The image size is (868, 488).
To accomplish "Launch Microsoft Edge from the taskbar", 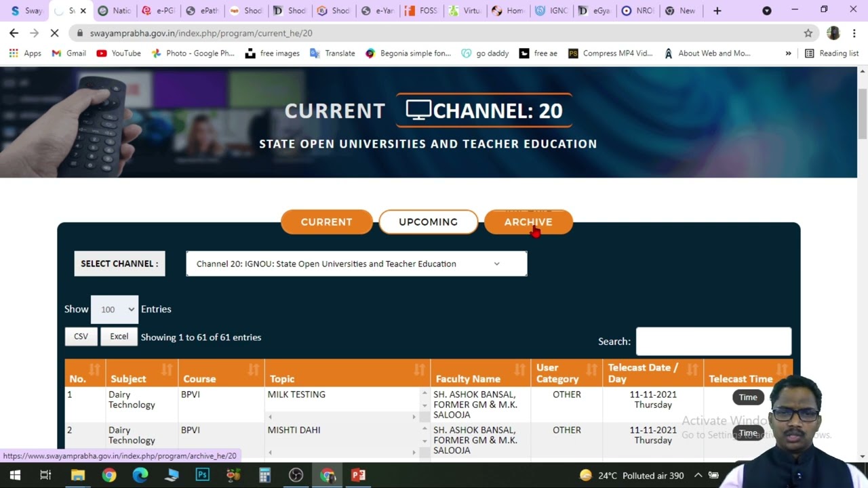I will [x=140, y=475].
